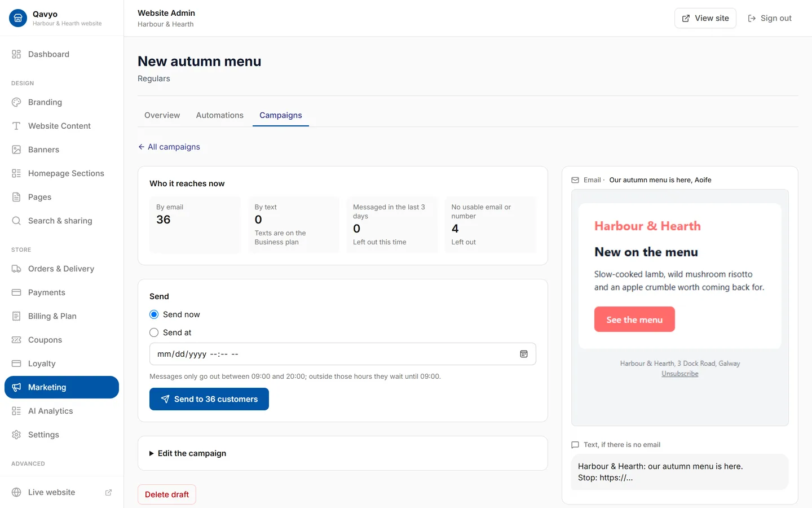Open Loyalty in sidebar
This screenshot has height=508, width=812.
61,364
